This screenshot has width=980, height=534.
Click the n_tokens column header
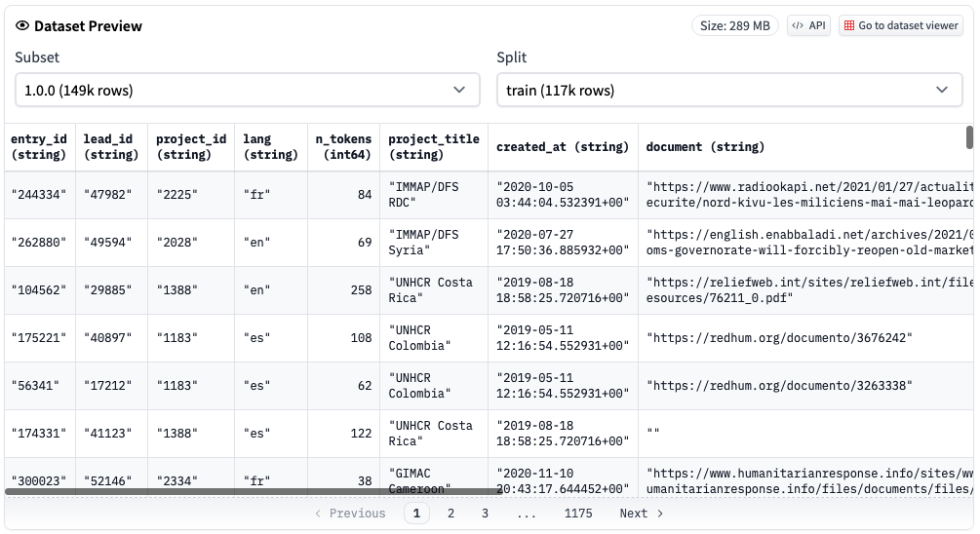[343, 147]
